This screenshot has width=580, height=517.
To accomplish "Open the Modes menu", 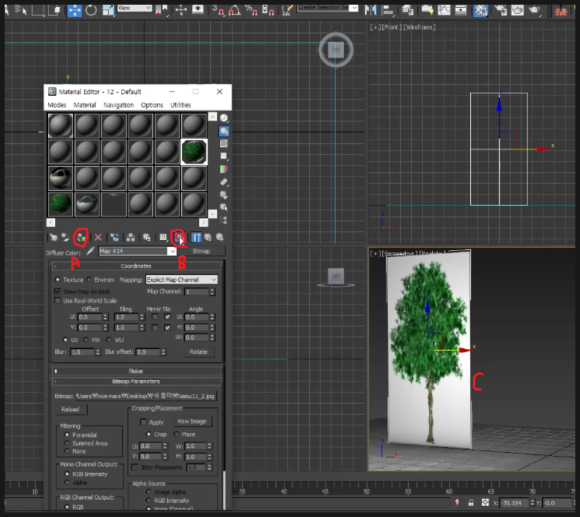I will coord(57,105).
